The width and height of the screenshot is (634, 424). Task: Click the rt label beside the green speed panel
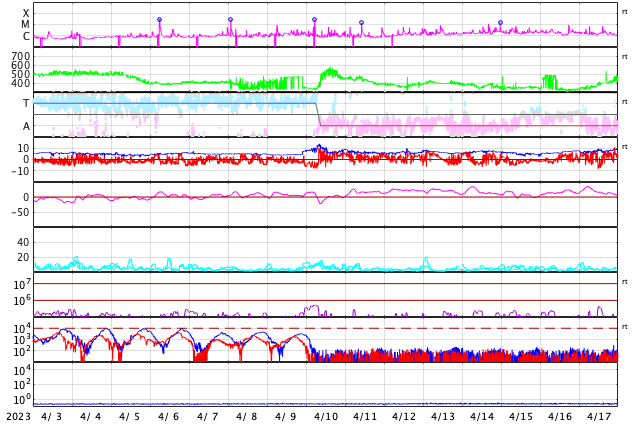pyautogui.click(x=624, y=57)
